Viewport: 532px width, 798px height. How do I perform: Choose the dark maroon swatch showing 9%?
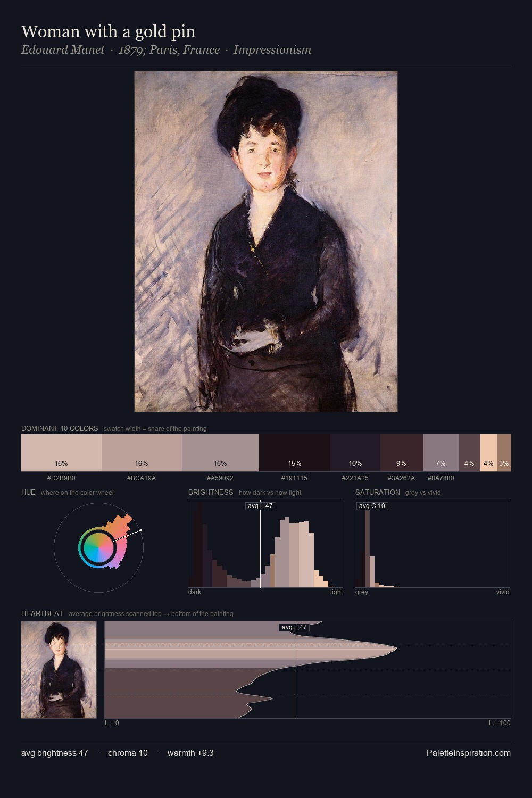click(x=402, y=453)
